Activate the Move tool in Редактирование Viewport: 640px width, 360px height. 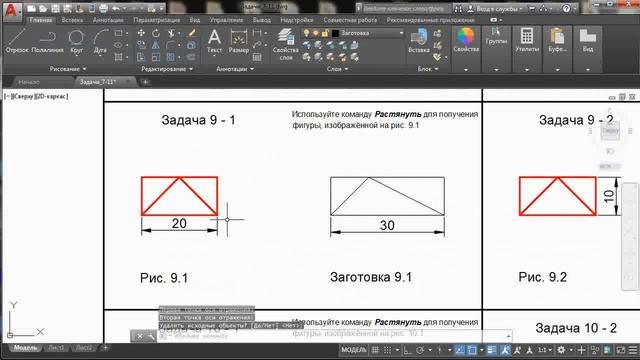pyautogui.click(x=141, y=33)
